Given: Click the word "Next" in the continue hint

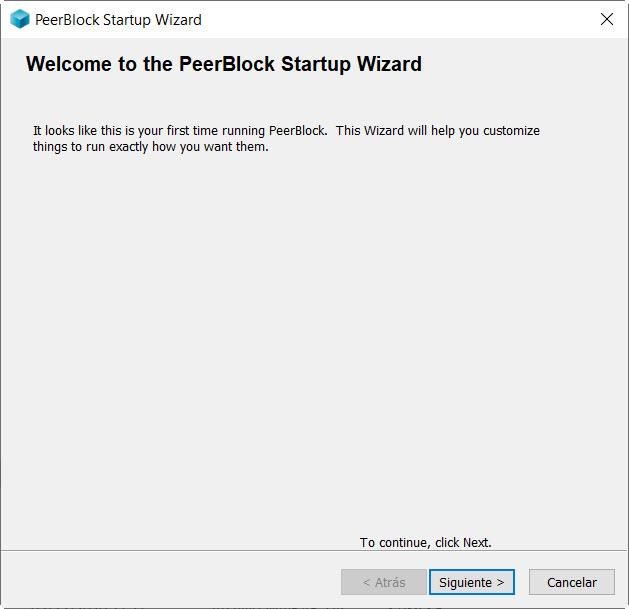Looking at the screenshot, I should [475, 543].
